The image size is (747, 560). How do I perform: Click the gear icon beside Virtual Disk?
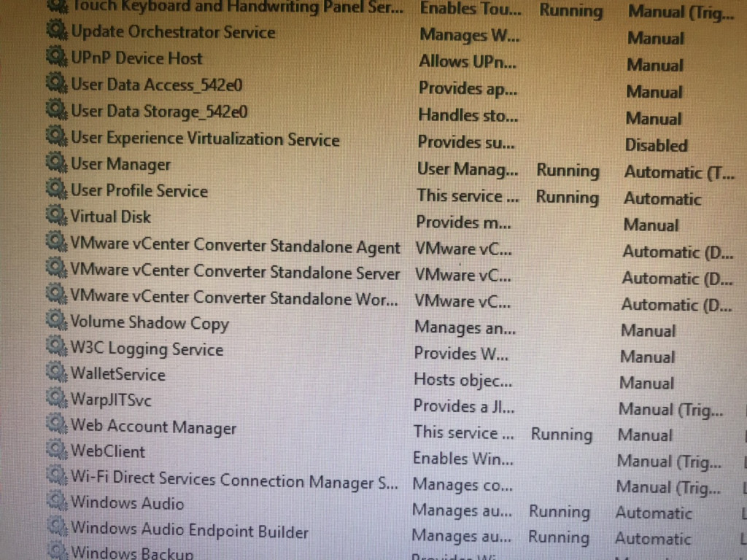57,215
